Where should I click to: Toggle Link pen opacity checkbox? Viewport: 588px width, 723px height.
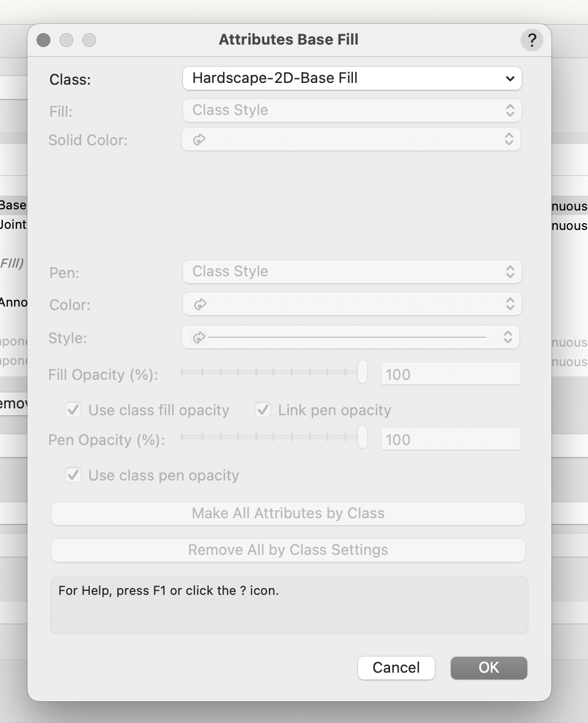click(263, 410)
